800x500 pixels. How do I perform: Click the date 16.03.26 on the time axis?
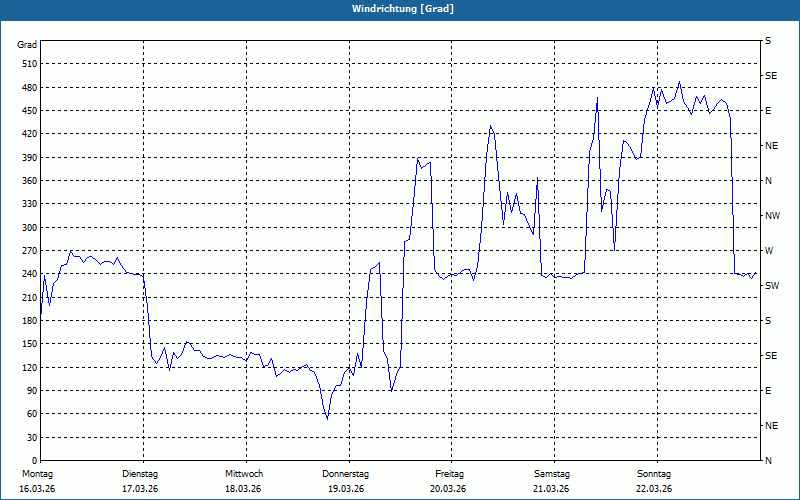tap(37, 488)
